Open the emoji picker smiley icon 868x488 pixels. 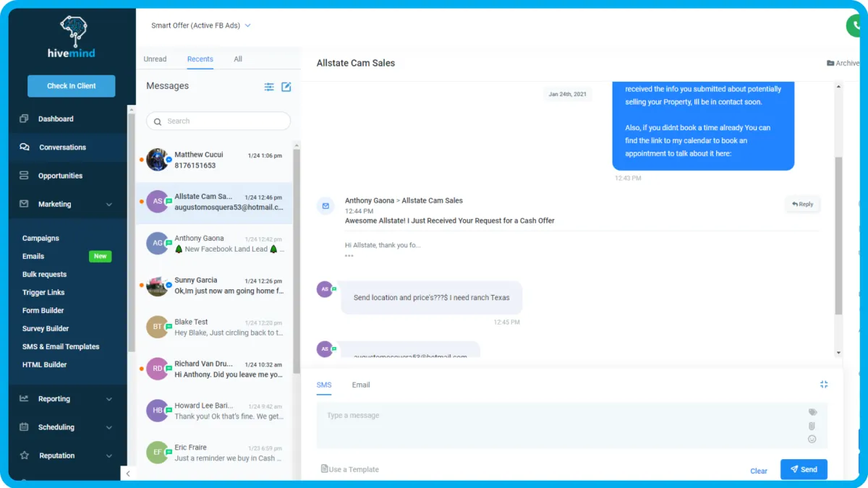[x=812, y=439]
